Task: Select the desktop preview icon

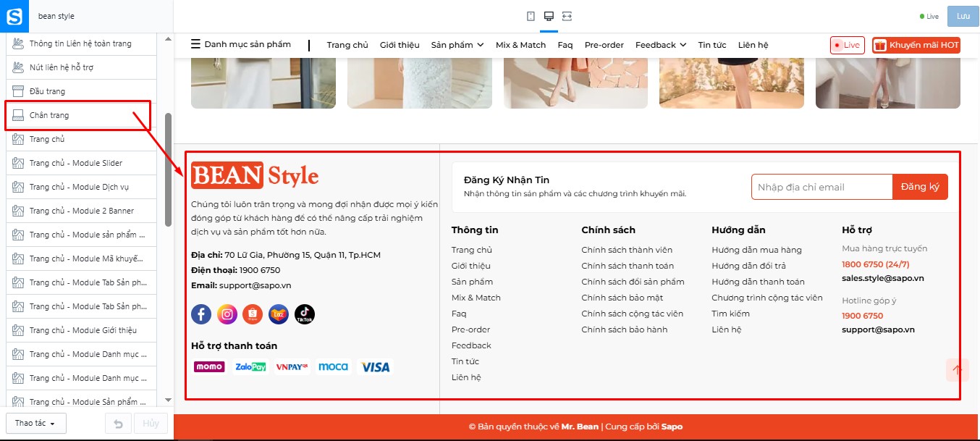Action: [549, 16]
